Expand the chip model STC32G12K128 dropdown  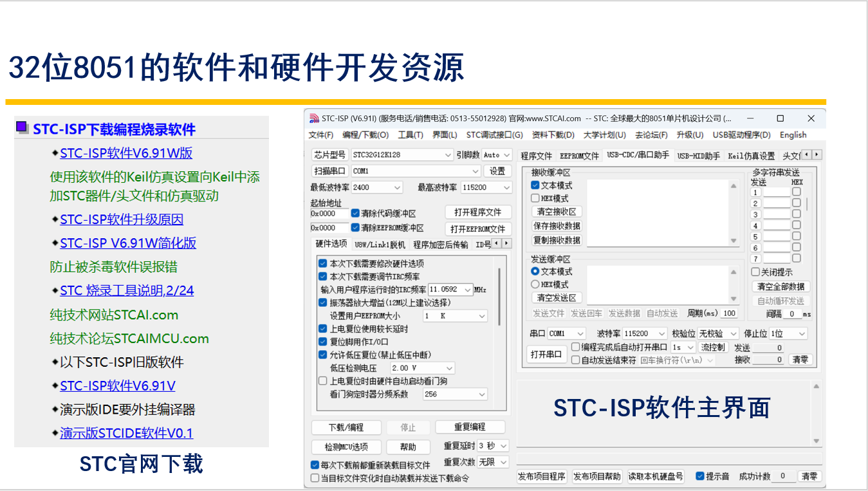click(448, 155)
